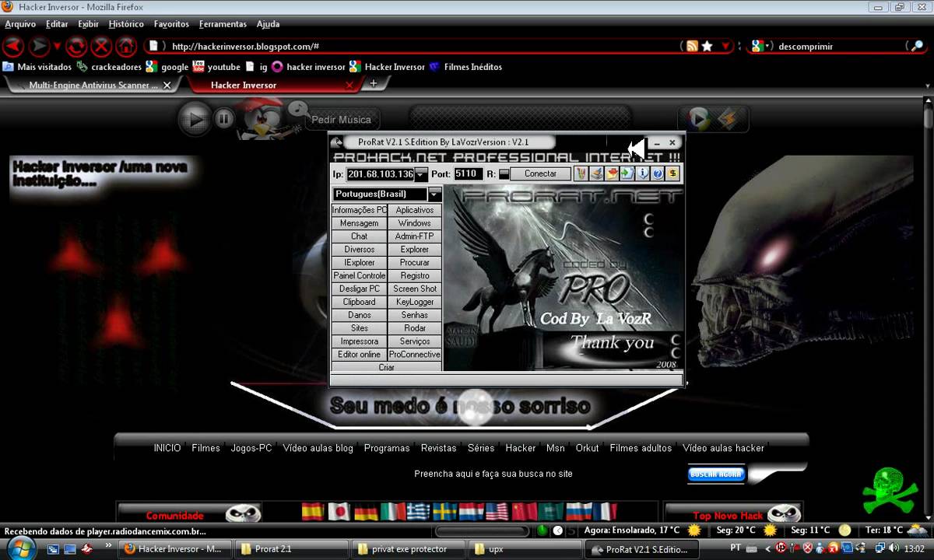Click ProRat green arrow toolbar icon
The width and height of the screenshot is (934, 560).
627,173
